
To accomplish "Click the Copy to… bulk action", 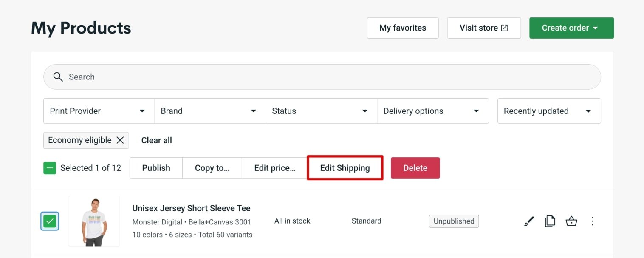I will click(212, 168).
